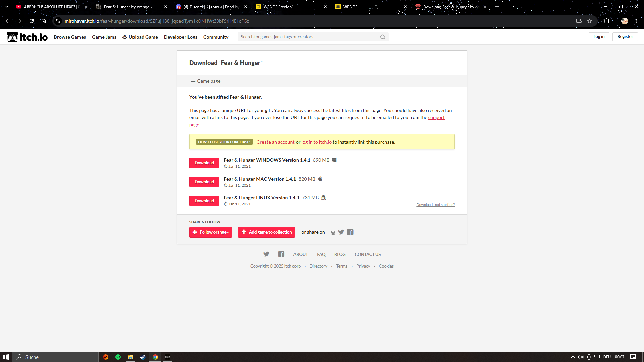644x362 pixels.
Task: Reload the page
Action: click(x=32, y=21)
